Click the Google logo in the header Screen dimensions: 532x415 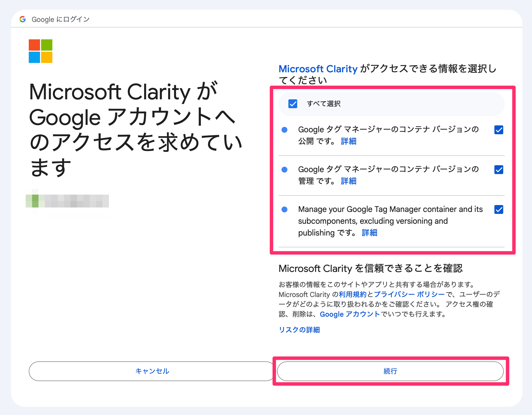click(x=23, y=19)
